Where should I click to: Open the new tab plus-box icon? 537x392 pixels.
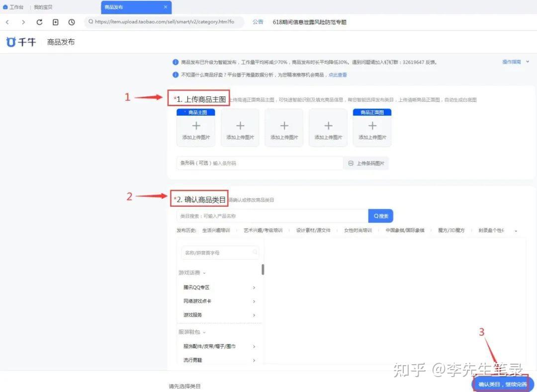pyautogui.click(x=56, y=22)
